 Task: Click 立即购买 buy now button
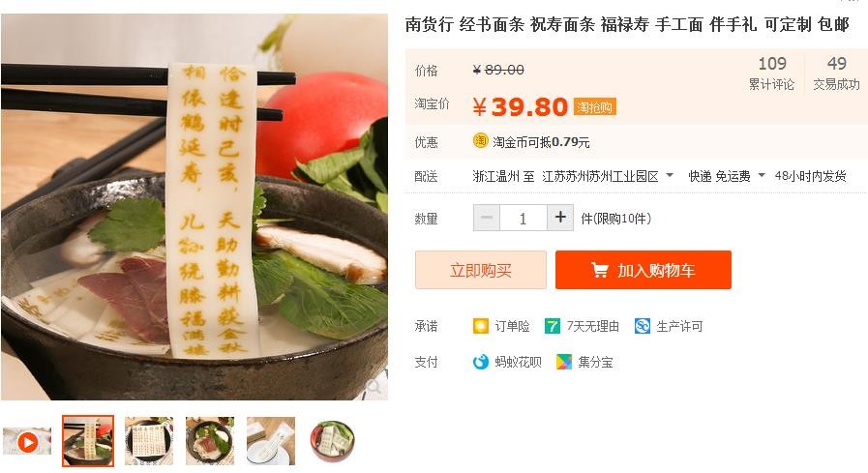pos(481,270)
